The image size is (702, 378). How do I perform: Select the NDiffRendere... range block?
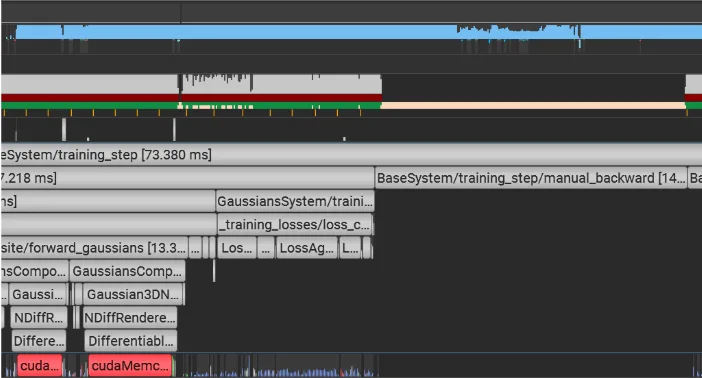coord(130,318)
